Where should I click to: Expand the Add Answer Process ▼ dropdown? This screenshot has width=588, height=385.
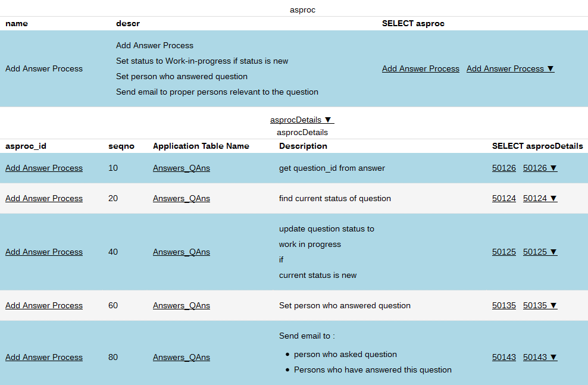(510, 68)
